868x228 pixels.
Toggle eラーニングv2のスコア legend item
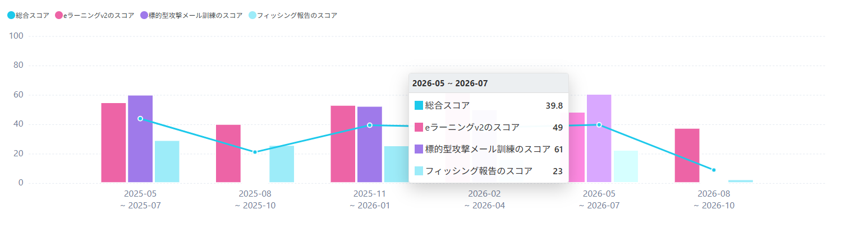(x=95, y=16)
